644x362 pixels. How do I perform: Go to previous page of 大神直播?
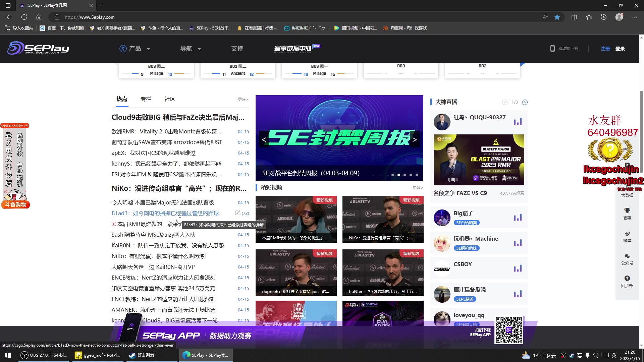point(505,102)
